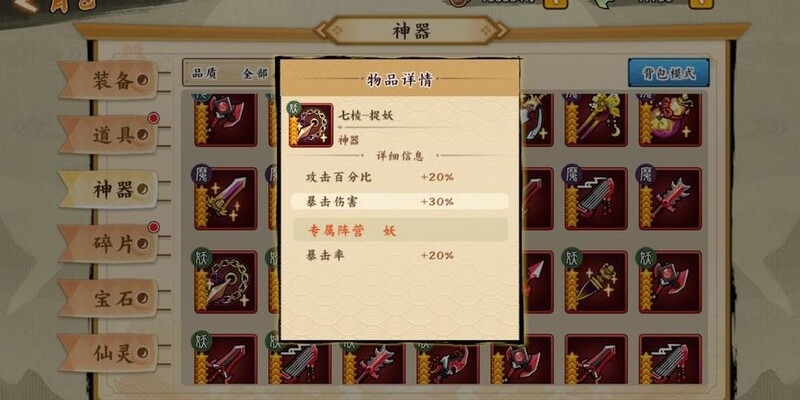
Task: Open the 装备 equipment tab
Action: click(108, 81)
